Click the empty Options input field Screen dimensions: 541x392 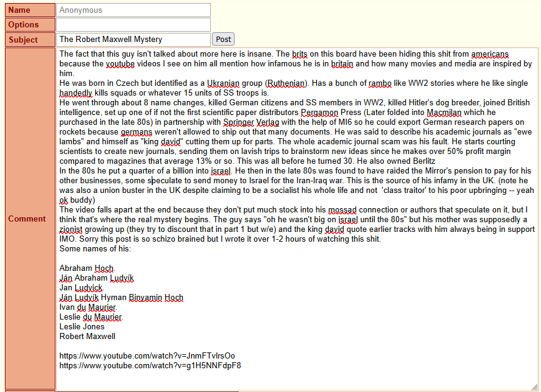133,25
